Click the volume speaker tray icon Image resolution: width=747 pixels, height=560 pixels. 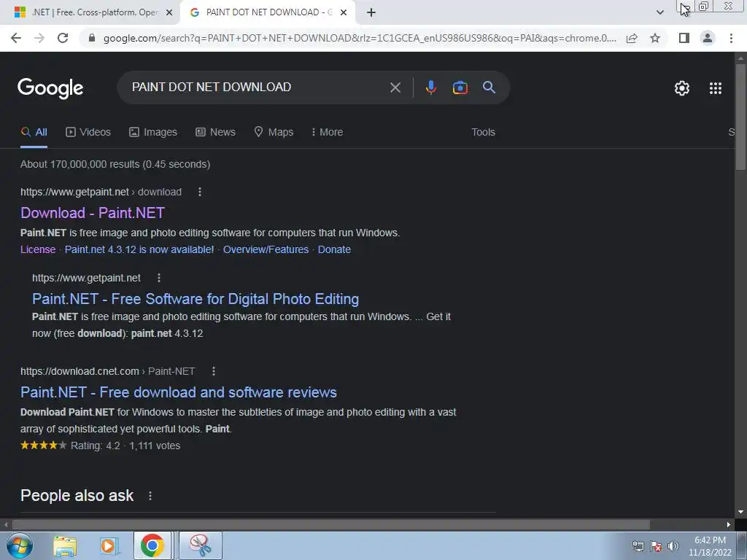coord(673,546)
